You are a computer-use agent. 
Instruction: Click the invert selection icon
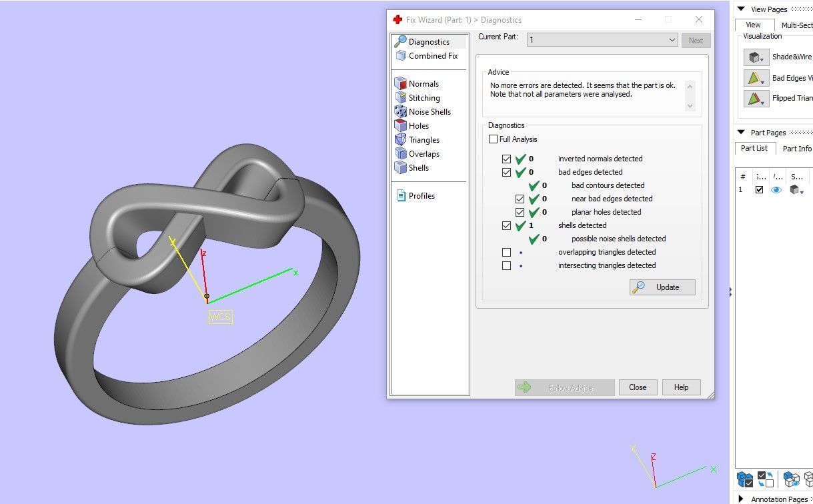766,479
